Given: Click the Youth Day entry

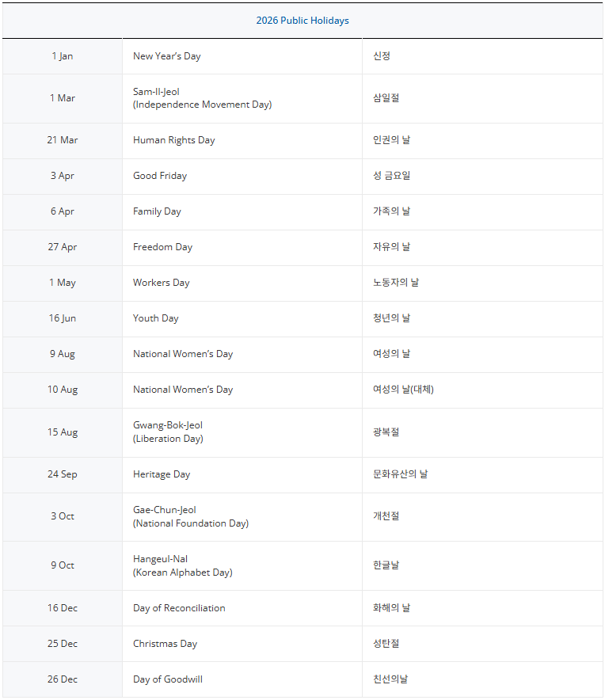Looking at the screenshot, I should [x=155, y=318].
